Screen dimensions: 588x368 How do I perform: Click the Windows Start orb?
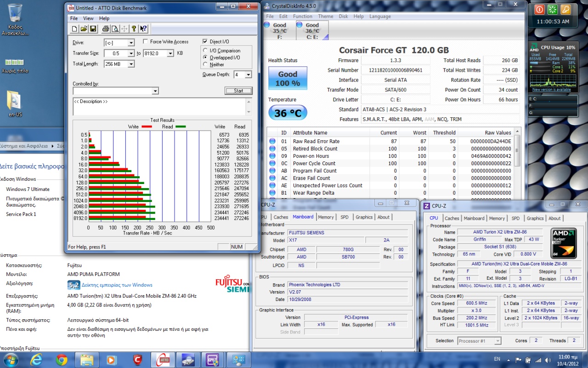click(x=11, y=359)
